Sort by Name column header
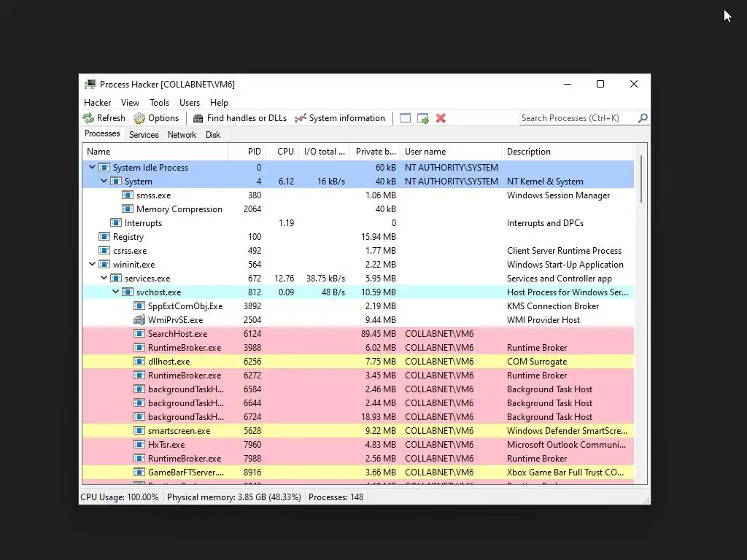Image resolution: width=747 pixels, height=560 pixels. [155, 152]
